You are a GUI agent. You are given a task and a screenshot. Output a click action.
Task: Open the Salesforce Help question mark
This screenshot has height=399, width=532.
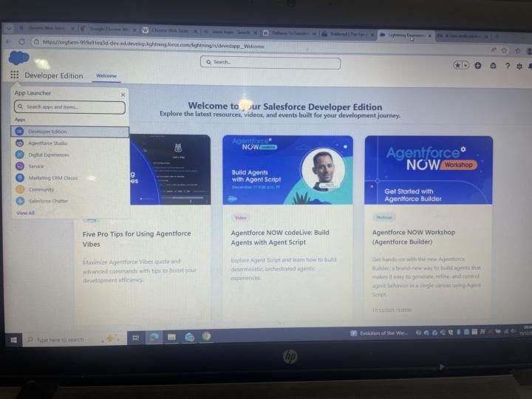[507, 66]
